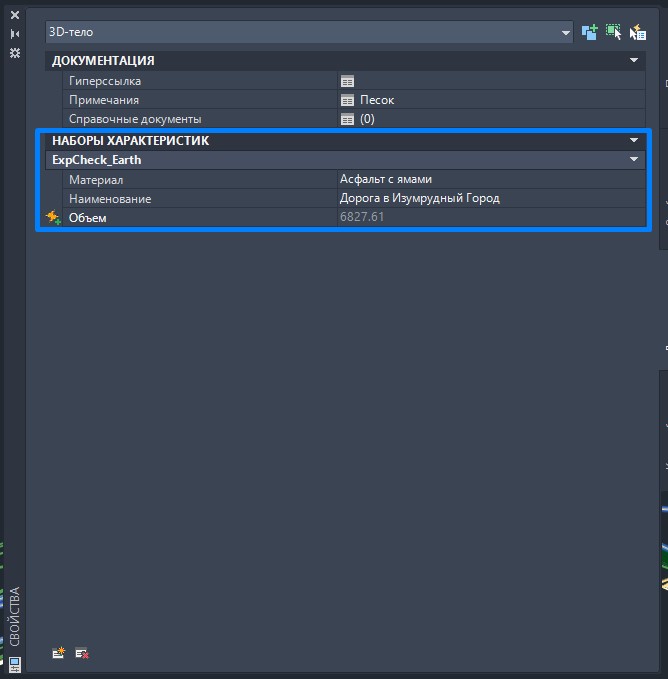The width and height of the screenshot is (668, 679).
Task: Collapse the ExpCheck_Earth property set
Action: tap(634, 160)
